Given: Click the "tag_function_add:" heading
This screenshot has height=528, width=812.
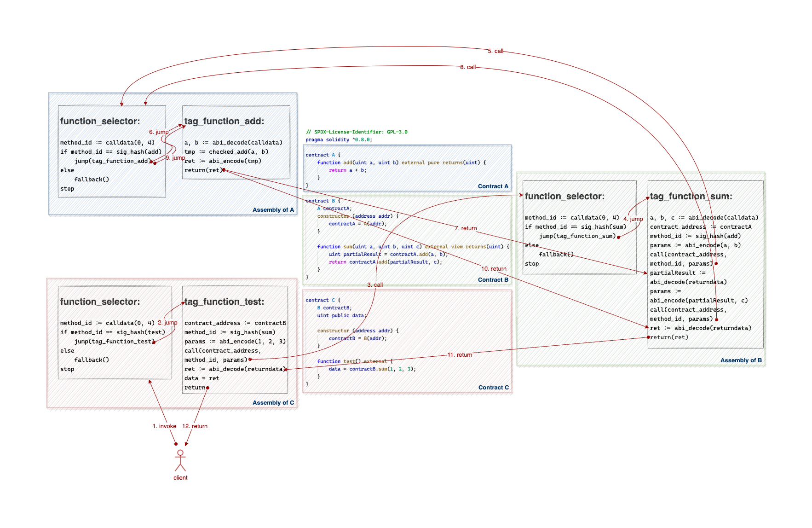Looking at the screenshot, I should pos(225,122).
